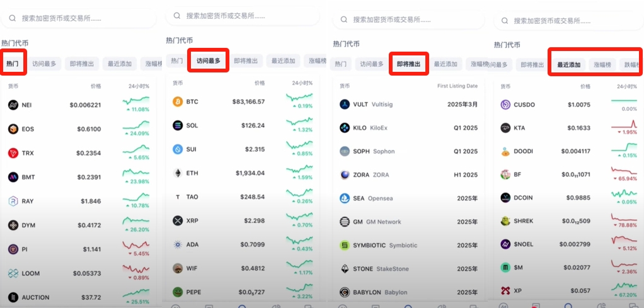Select the red-outlined 热门 tab
644x308 pixels.
tap(13, 64)
